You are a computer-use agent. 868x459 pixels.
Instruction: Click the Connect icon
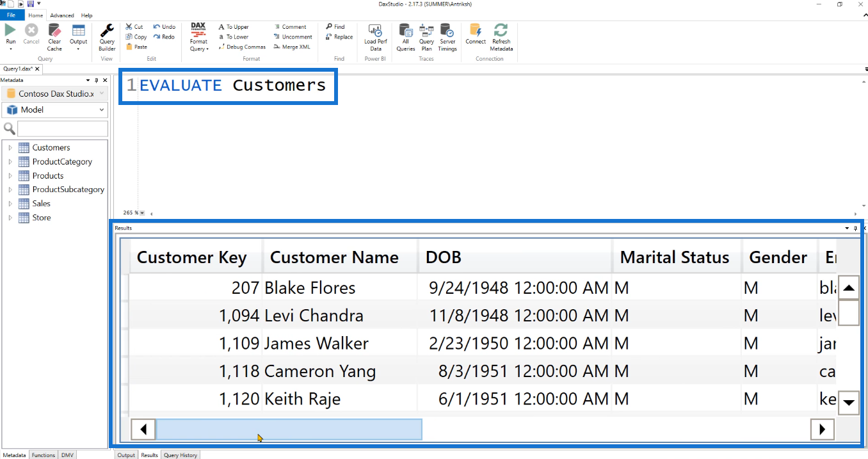tap(476, 30)
